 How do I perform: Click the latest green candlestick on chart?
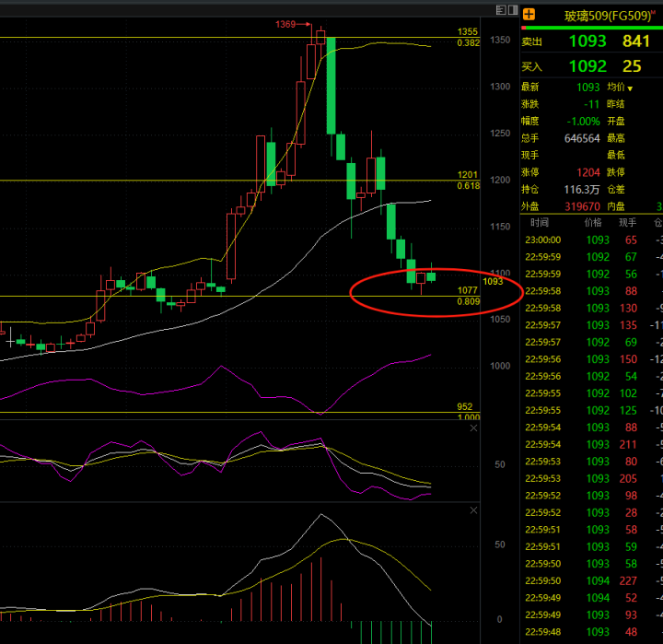(x=431, y=276)
